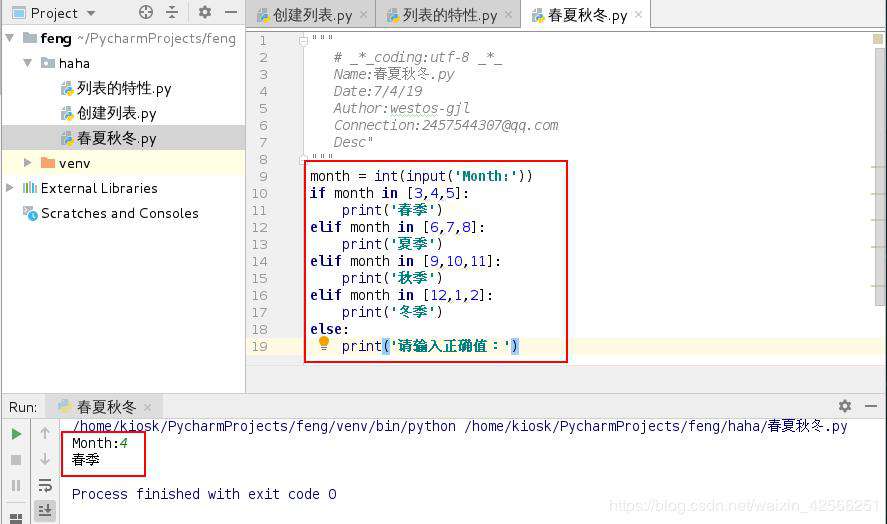
Task: Switch to 春夏秋冬.py editor tab
Action: pyautogui.click(x=587, y=15)
